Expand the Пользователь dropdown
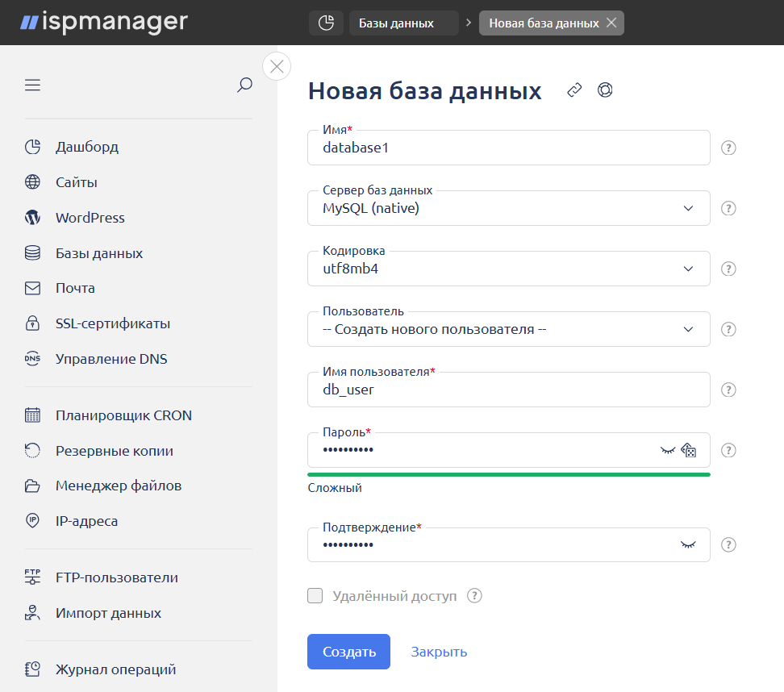 tap(509, 329)
